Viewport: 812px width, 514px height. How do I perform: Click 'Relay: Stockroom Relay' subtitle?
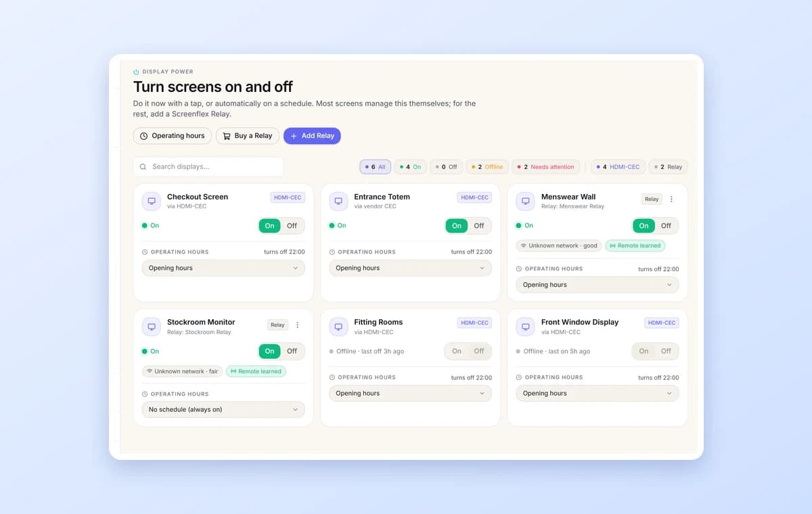199,332
